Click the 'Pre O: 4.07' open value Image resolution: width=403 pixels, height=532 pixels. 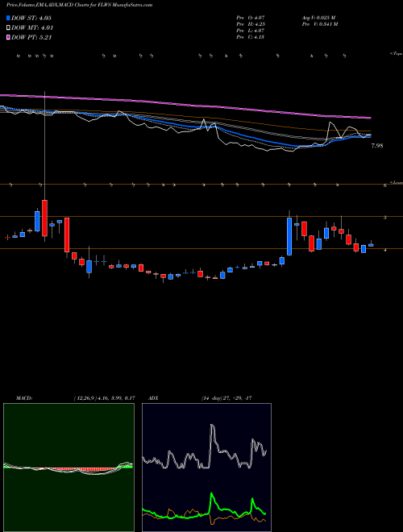[x=251, y=17]
